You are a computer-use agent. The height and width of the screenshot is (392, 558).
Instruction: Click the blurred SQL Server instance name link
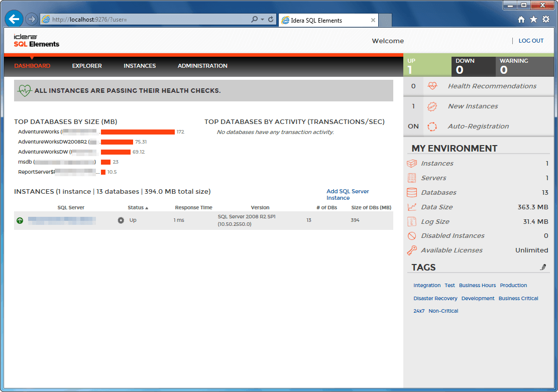(62, 220)
